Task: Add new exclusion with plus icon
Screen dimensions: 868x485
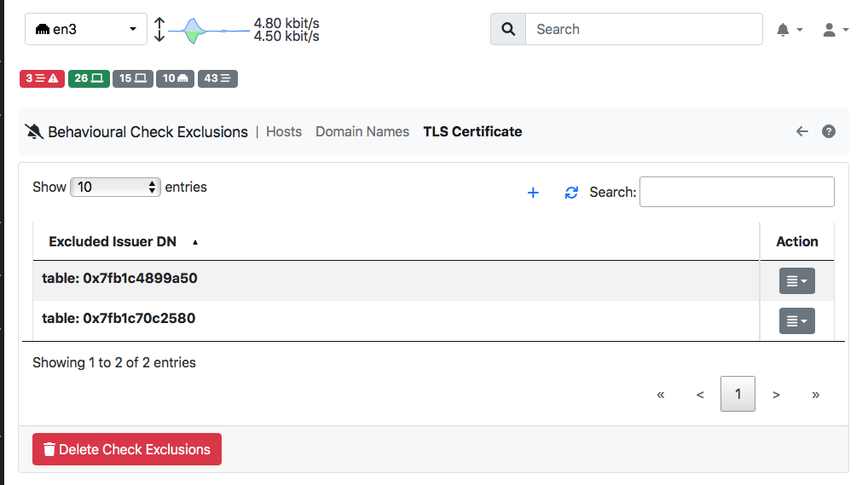Action: (x=533, y=193)
